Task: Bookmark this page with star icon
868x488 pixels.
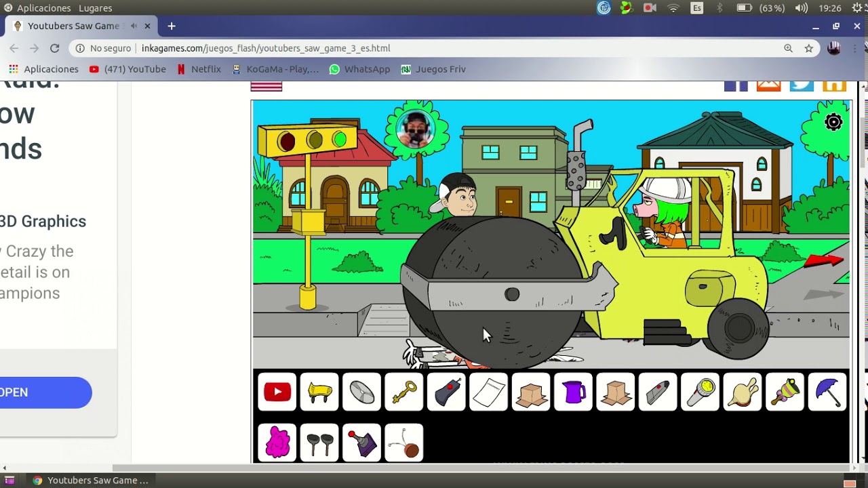Action: (x=809, y=48)
